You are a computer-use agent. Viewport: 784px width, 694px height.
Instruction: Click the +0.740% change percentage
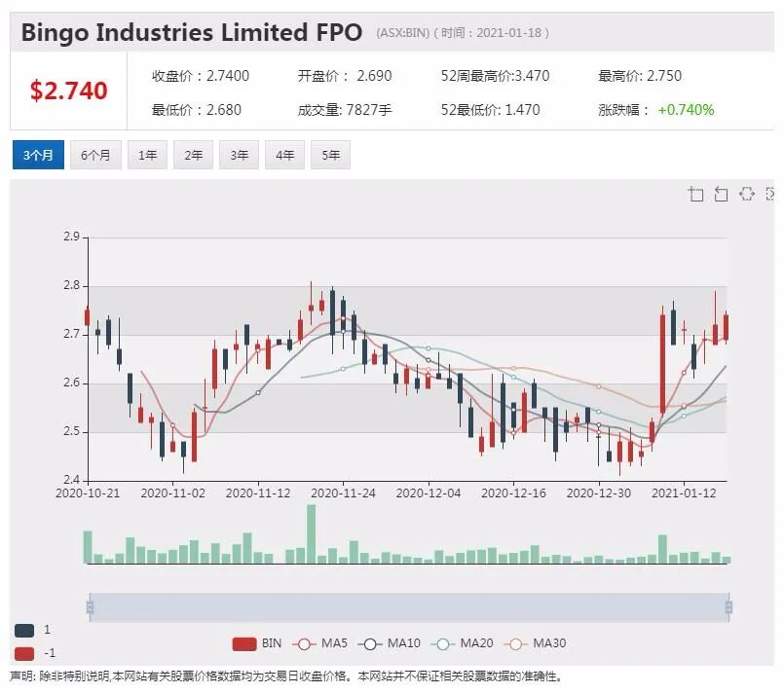[x=686, y=110]
